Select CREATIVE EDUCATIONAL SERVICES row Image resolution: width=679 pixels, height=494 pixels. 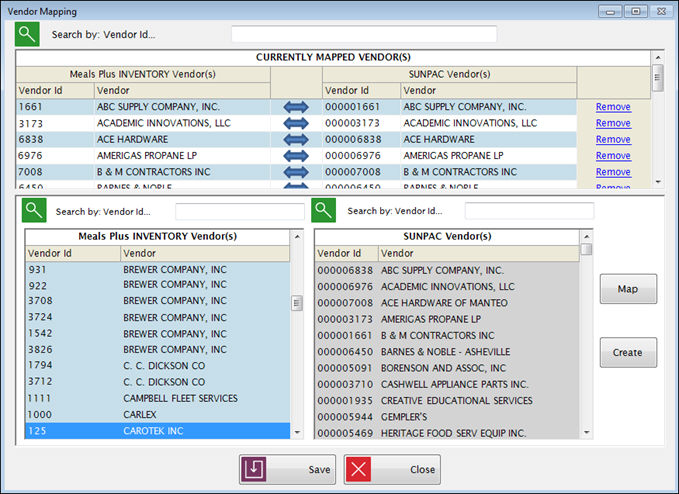point(447,400)
